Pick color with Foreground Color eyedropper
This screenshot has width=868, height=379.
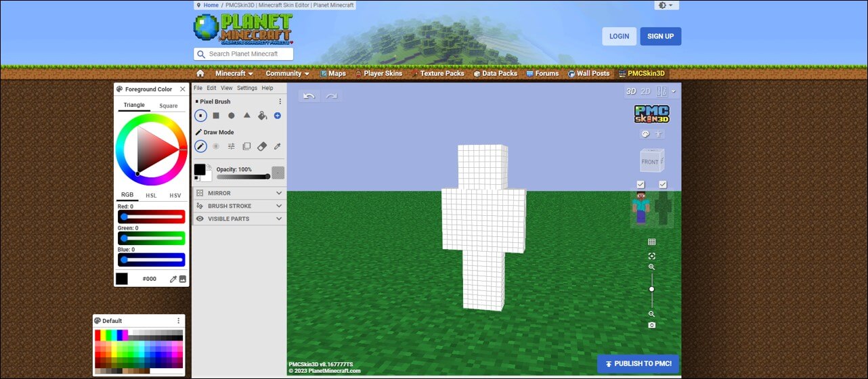coord(173,279)
